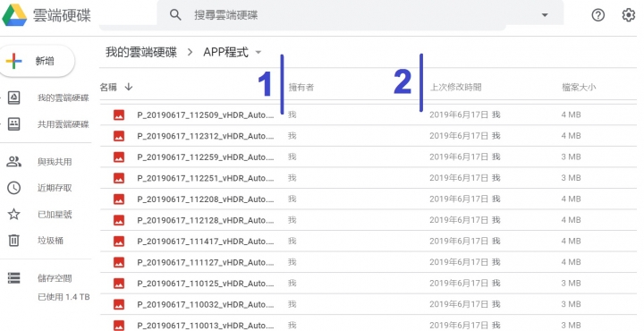This screenshot has height=331, width=644.
Task: Click the star icon in the sidebar
Action: click(x=14, y=214)
